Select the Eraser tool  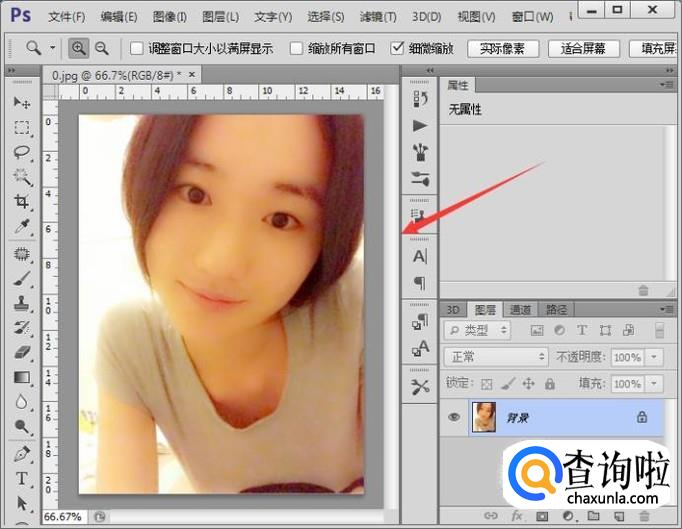(x=21, y=352)
